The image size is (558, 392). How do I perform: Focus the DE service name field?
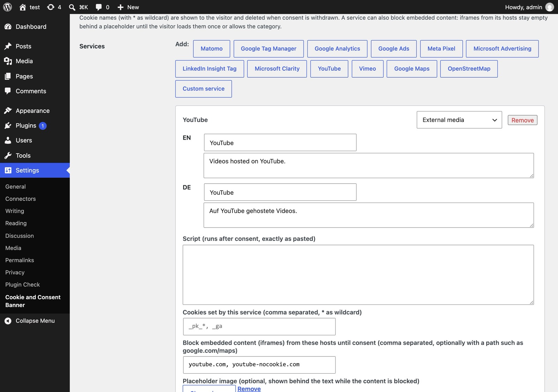point(280,192)
